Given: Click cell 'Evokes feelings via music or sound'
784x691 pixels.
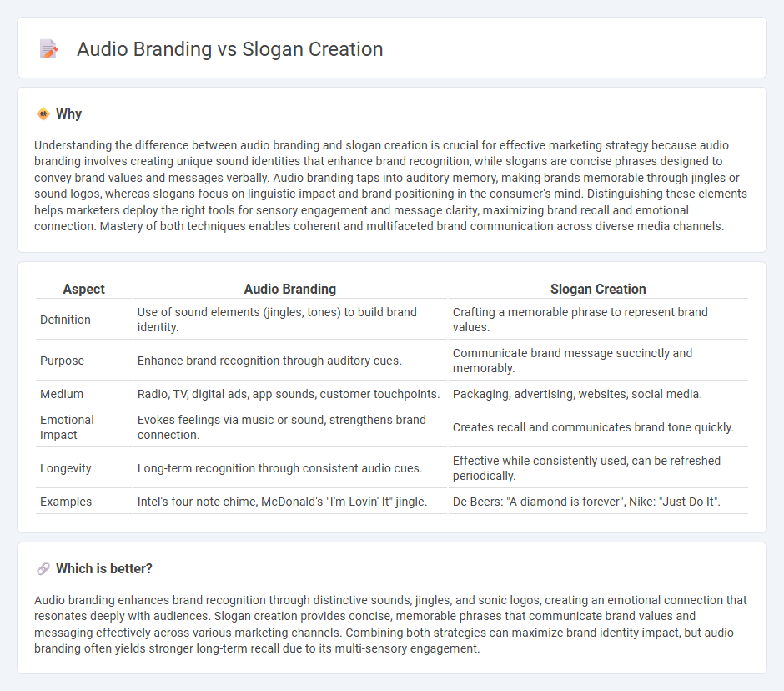Looking at the screenshot, I should pos(290,427).
